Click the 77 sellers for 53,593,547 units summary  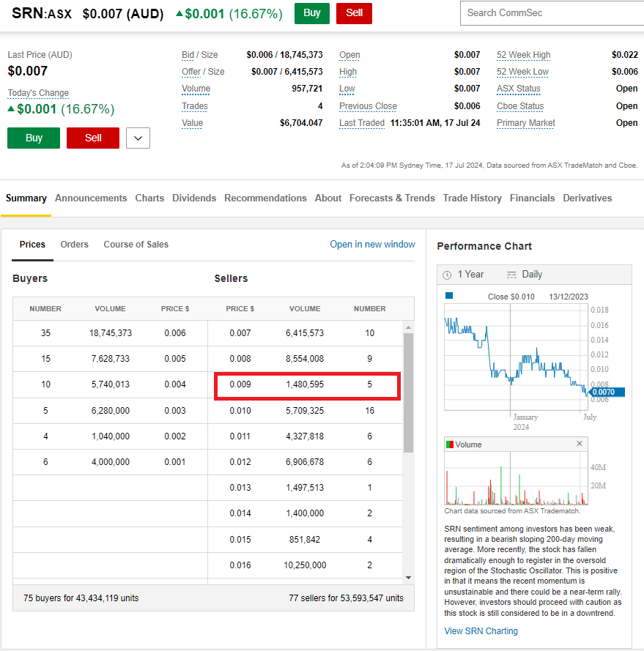coord(346,598)
